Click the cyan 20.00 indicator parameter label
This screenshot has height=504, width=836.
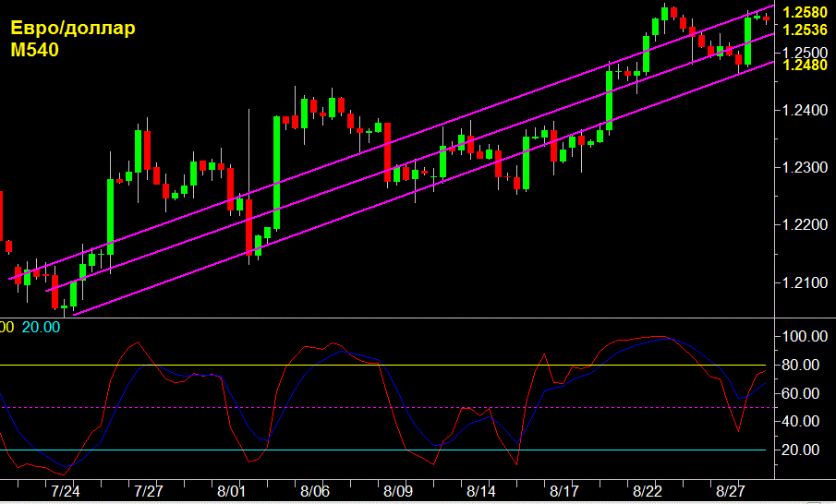[x=41, y=327]
